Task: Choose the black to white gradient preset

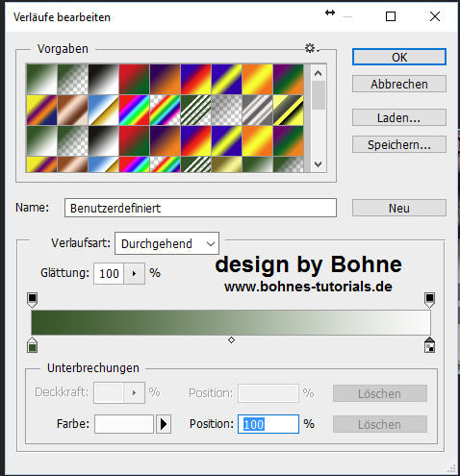Action: [x=103, y=79]
